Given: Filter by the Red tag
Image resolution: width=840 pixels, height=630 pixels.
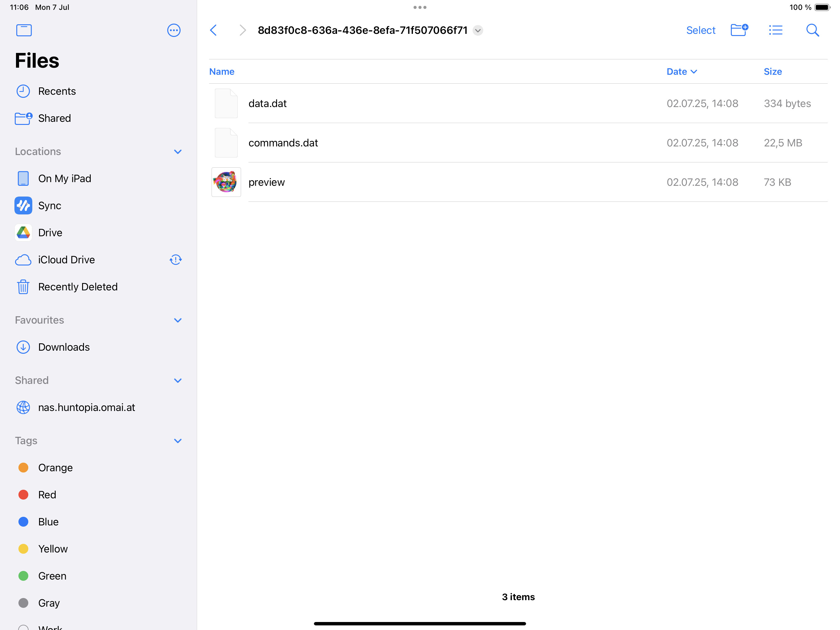Looking at the screenshot, I should 47,495.
